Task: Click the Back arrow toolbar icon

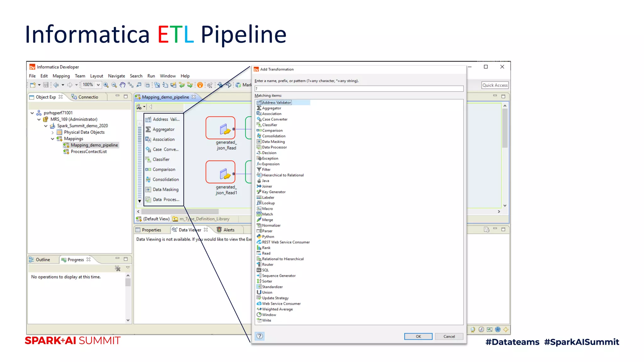Action: 56,85
